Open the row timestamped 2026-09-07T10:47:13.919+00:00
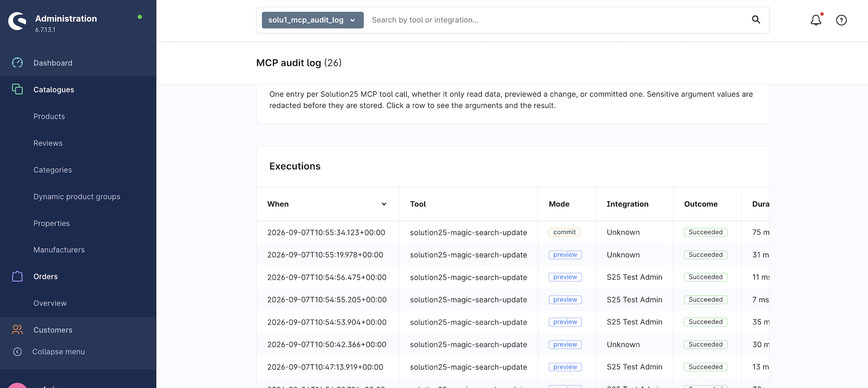The image size is (868, 388). tap(513, 367)
